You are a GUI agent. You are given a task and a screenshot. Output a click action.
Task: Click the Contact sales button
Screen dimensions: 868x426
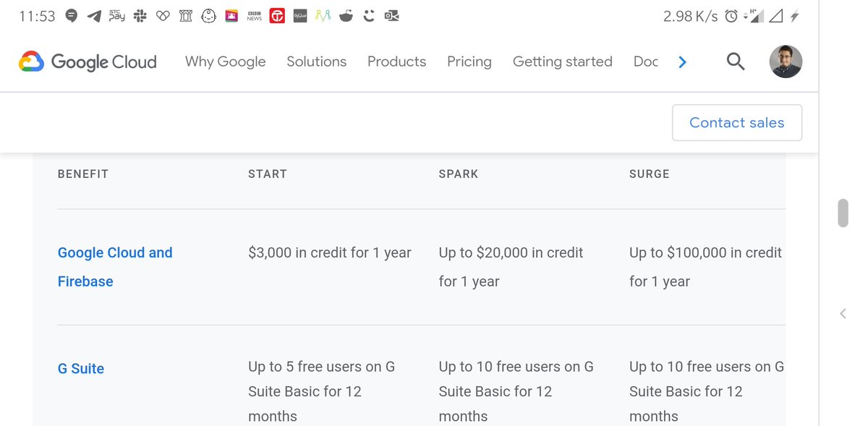pyautogui.click(x=737, y=122)
